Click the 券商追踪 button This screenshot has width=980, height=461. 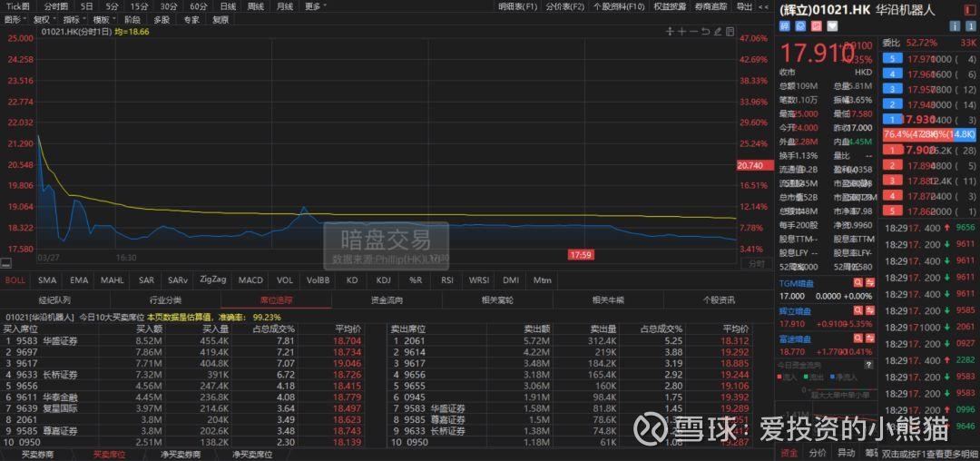[x=711, y=6]
